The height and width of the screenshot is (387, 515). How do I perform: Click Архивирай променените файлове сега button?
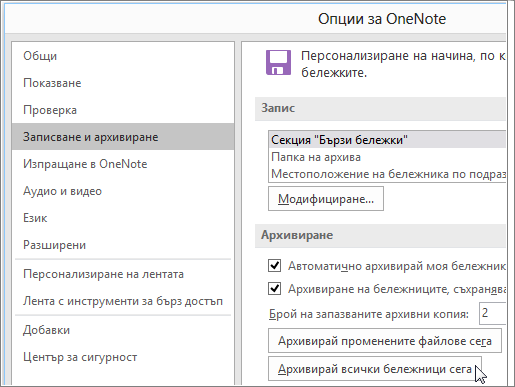385,341
